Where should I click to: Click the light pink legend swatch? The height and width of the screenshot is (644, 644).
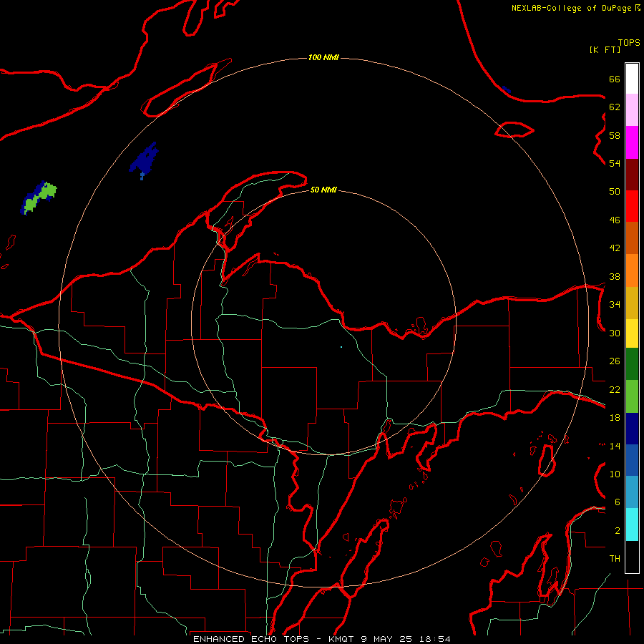[632, 110]
